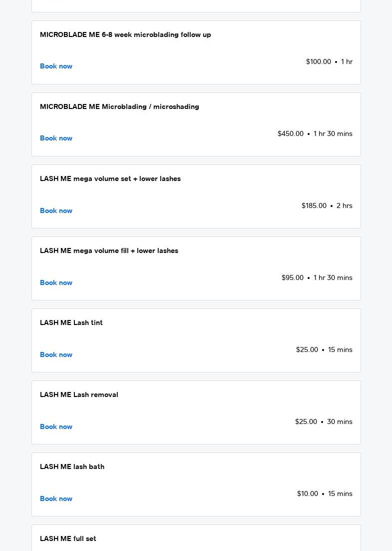The height and width of the screenshot is (551, 392).
Task: Click the $95.00 price and duration
Action: [x=317, y=277]
